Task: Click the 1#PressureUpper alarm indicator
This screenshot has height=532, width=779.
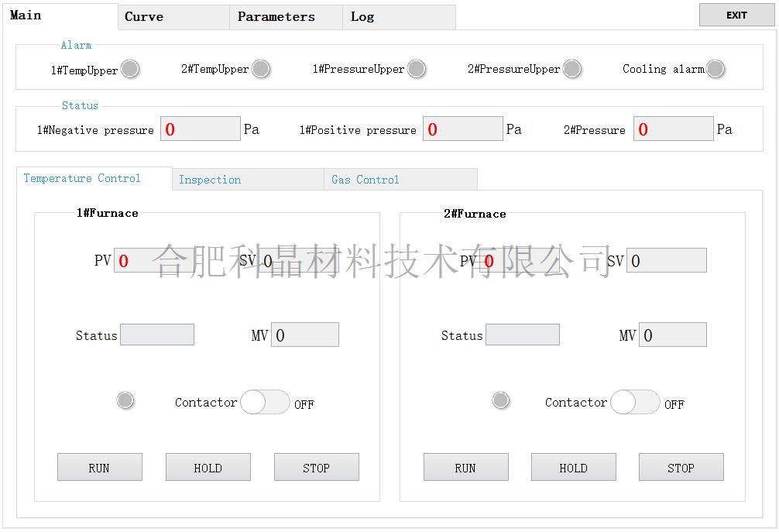Action: point(417,69)
